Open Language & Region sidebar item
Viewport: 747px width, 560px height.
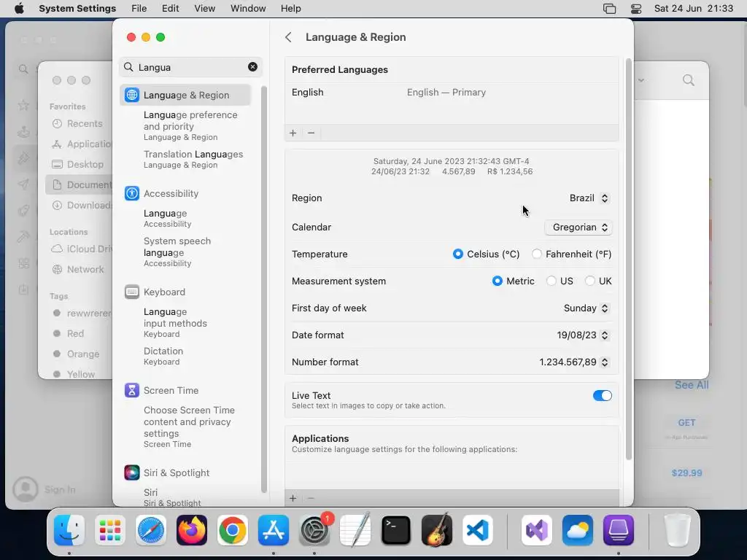pos(185,95)
